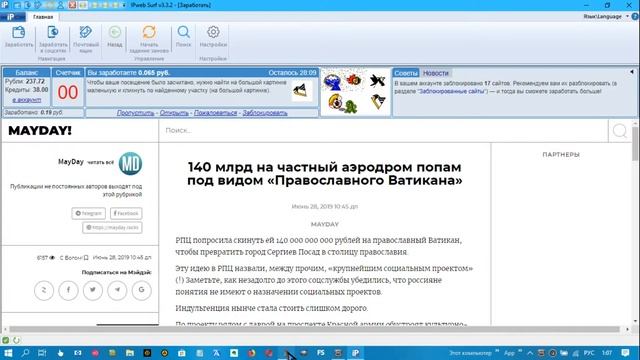Open the notification center icon
The height and width of the screenshot is (360, 640).
(x=625, y=353)
